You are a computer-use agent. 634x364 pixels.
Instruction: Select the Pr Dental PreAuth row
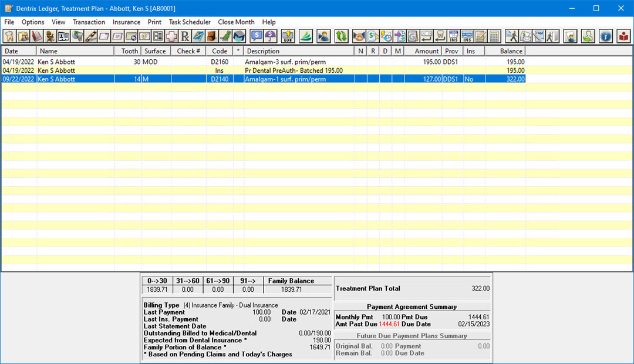pyautogui.click(x=294, y=70)
